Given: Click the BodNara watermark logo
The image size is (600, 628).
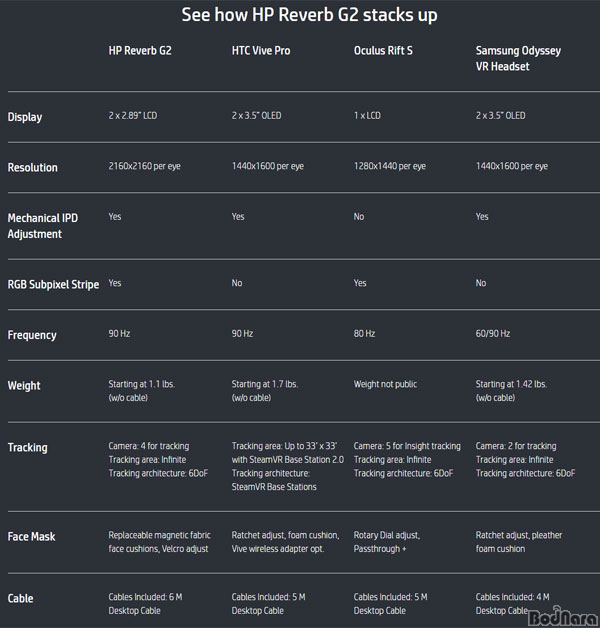Looking at the screenshot, I should [x=564, y=617].
